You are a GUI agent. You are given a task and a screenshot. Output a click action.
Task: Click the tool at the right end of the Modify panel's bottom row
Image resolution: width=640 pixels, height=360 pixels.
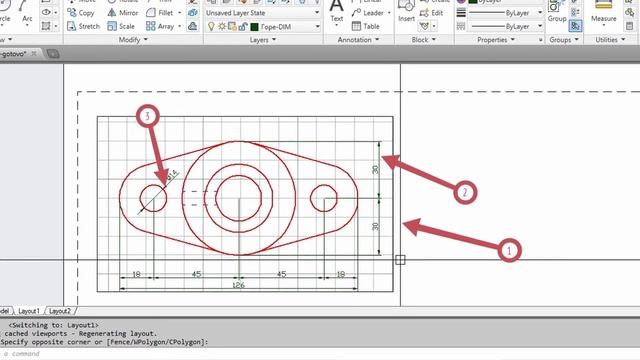[x=192, y=26]
